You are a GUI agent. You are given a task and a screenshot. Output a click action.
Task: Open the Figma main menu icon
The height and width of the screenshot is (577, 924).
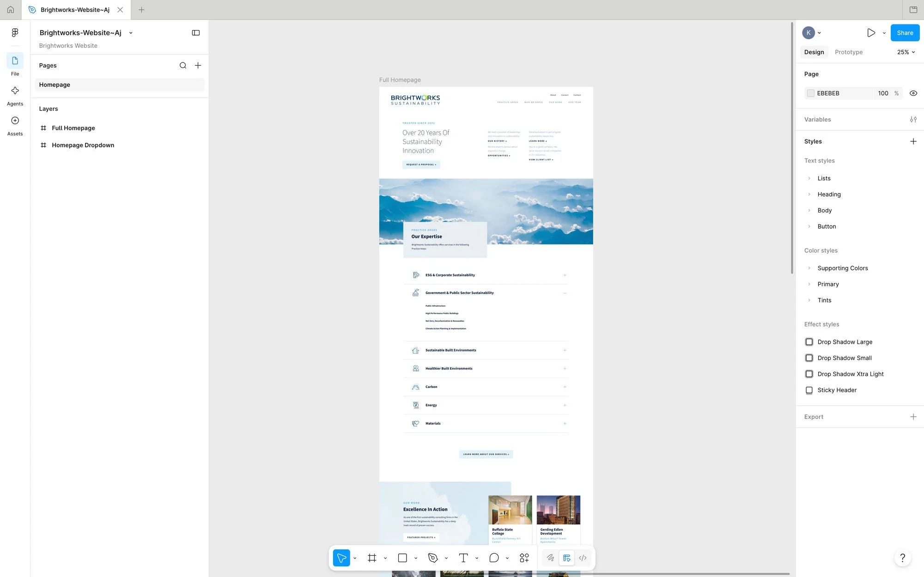[x=15, y=33]
